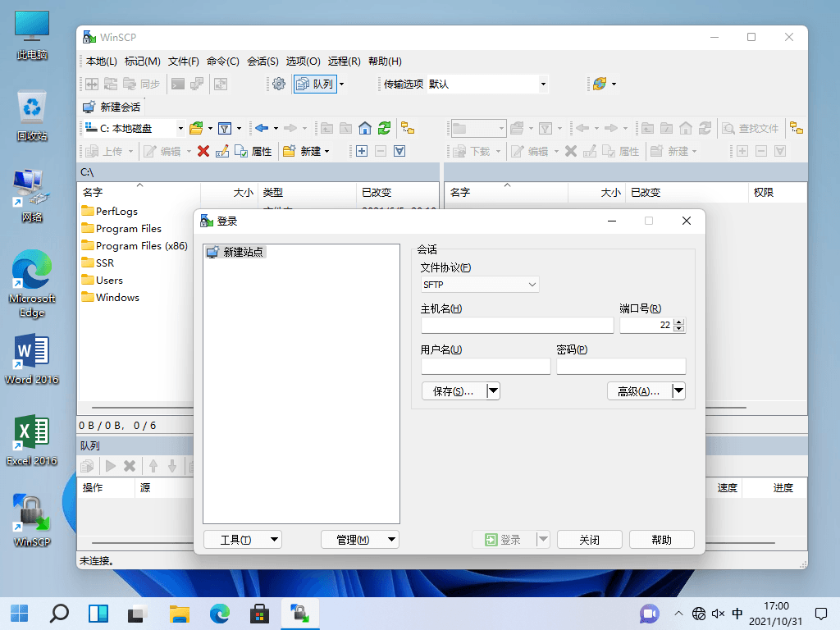The height and width of the screenshot is (630, 840).
Task: Click the new-connection globe icon in toolbar
Action: pyautogui.click(x=600, y=84)
